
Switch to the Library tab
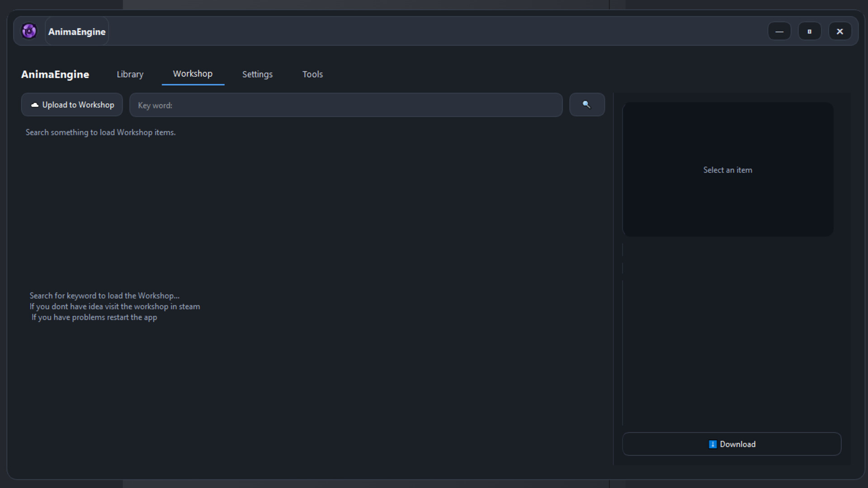coord(130,74)
